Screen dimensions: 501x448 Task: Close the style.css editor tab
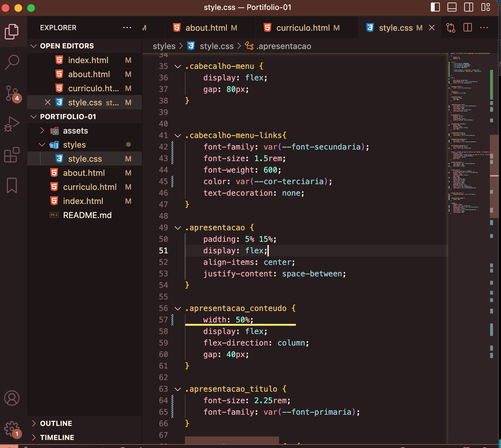coord(432,28)
